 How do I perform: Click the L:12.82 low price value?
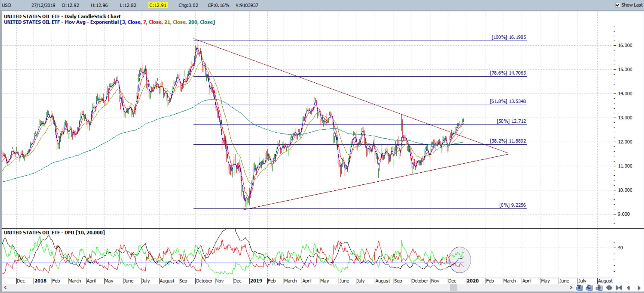pos(128,5)
